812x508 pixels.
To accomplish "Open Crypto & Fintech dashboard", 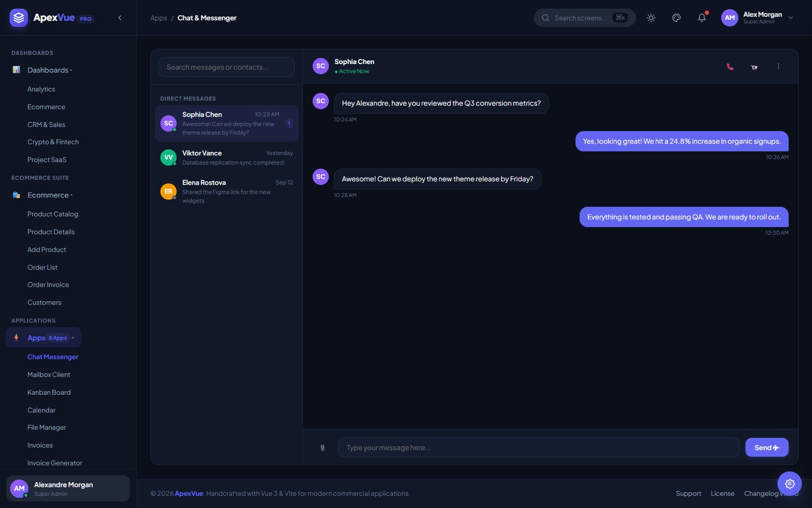I will pos(53,142).
